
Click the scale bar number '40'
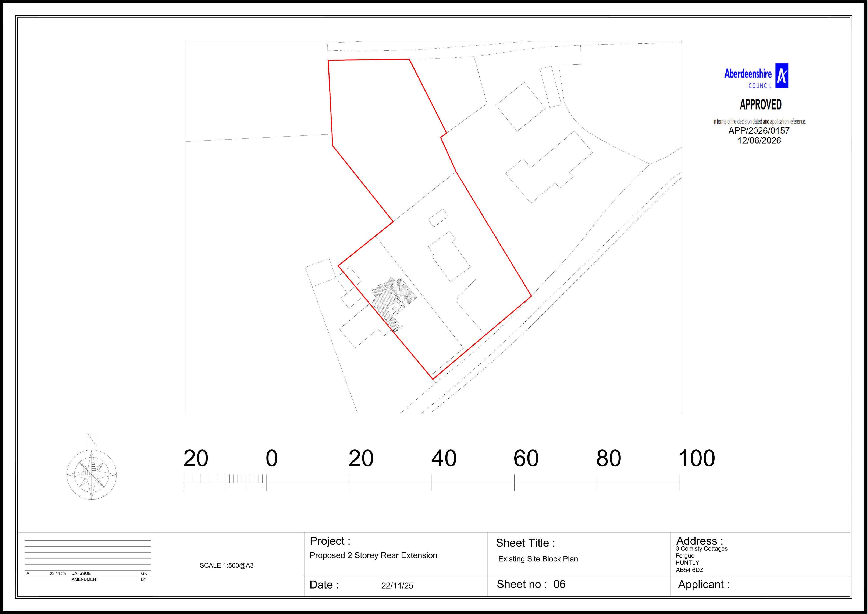[444, 458]
